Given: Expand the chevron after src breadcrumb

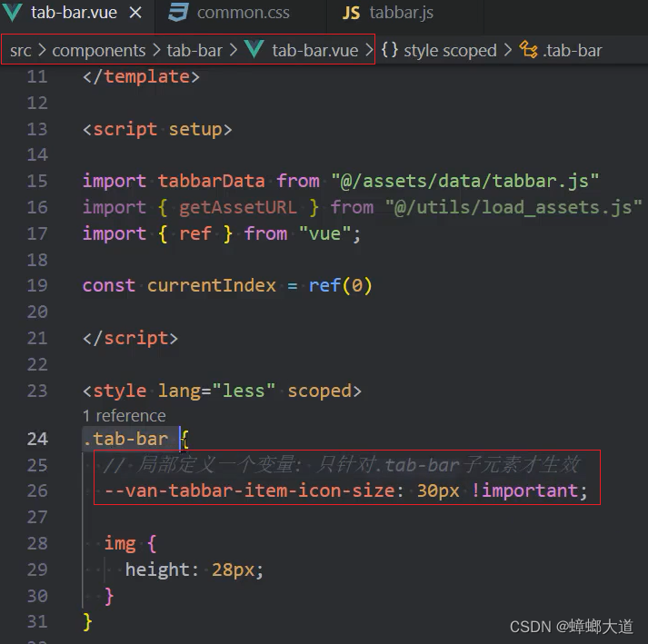Looking at the screenshot, I should 42,50.
